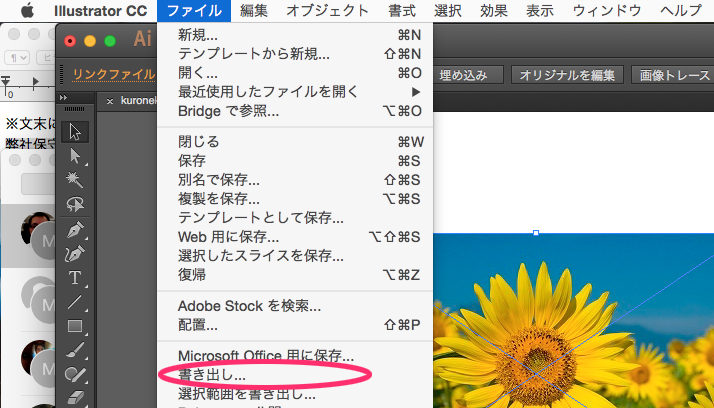Screen dimensions: 714x408
Task: Click the sunflower image on the artboard
Action: [573, 321]
